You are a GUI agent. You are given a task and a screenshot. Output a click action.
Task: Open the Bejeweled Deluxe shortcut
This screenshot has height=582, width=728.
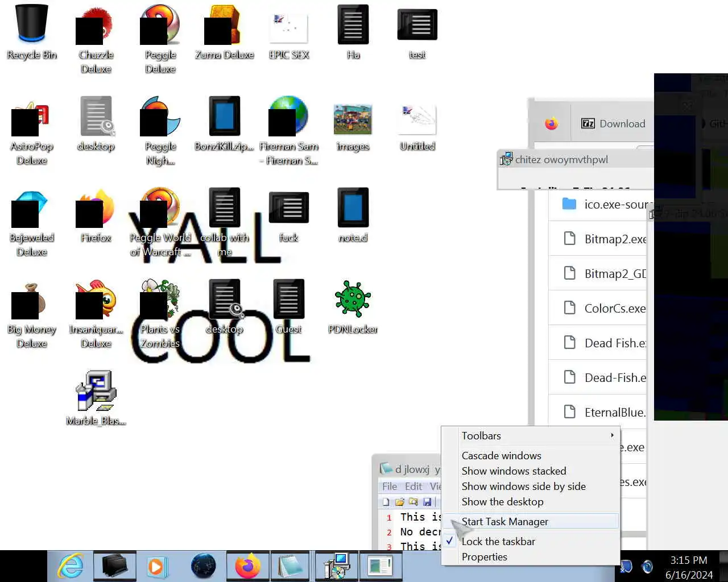pyautogui.click(x=32, y=223)
